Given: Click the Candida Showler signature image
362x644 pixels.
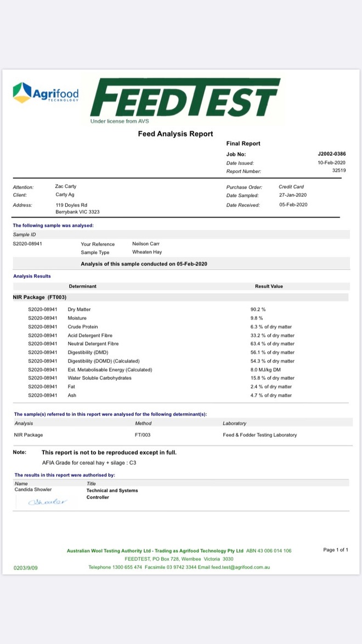Looking at the screenshot, I should [48, 501].
